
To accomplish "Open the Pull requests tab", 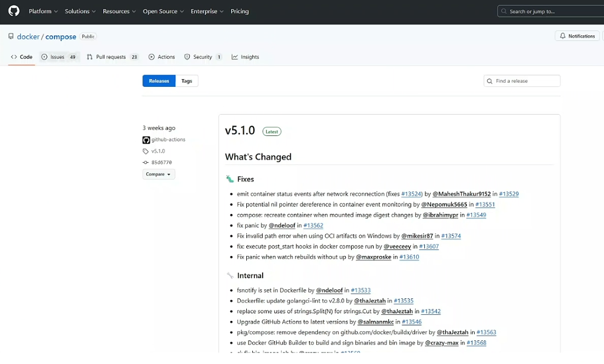I will pyautogui.click(x=112, y=57).
